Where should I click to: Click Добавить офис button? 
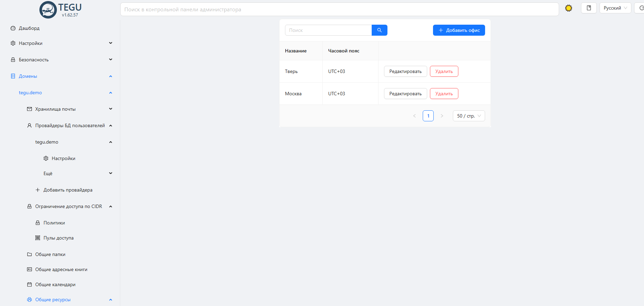coord(459,30)
